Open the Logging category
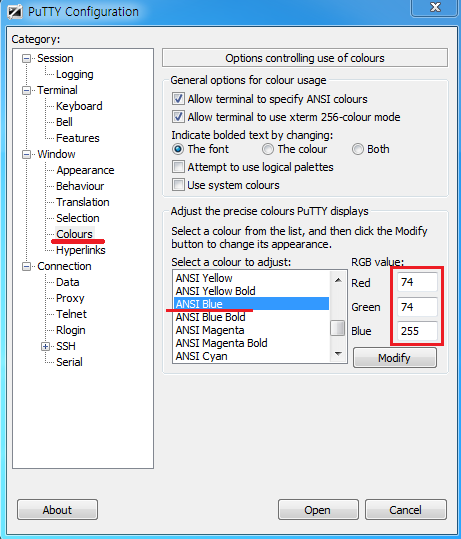The width and height of the screenshot is (461, 539). (x=75, y=74)
